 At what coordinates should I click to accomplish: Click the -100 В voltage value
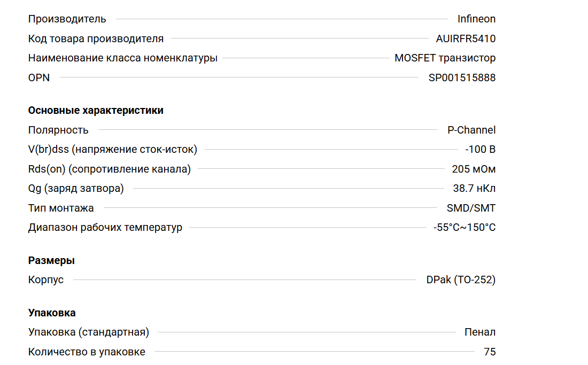click(480, 150)
